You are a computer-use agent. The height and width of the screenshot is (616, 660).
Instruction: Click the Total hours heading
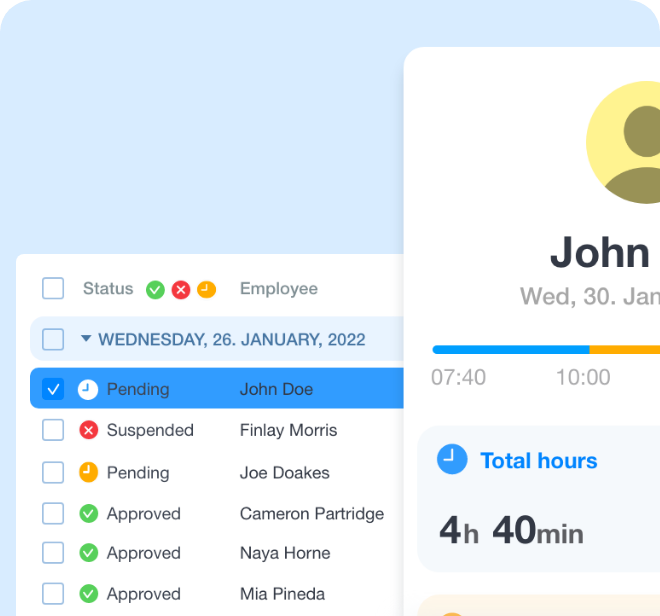pyautogui.click(x=539, y=461)
